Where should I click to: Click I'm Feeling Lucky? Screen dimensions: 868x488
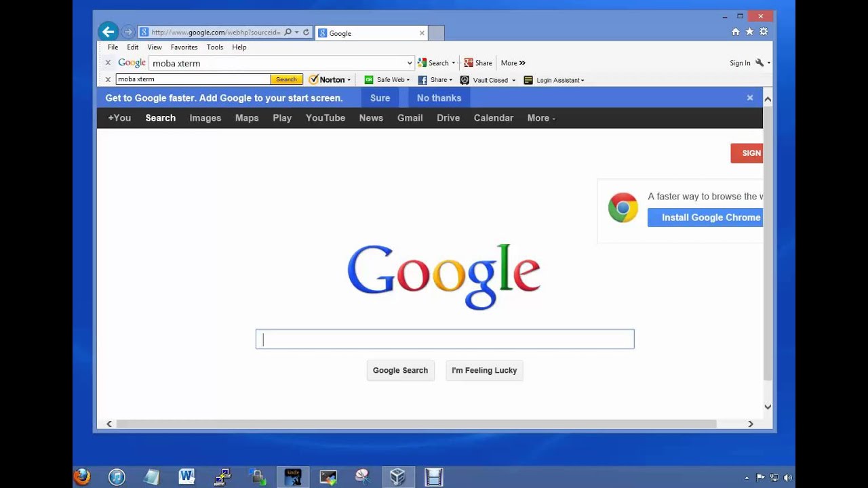click(x=484, y=370)
